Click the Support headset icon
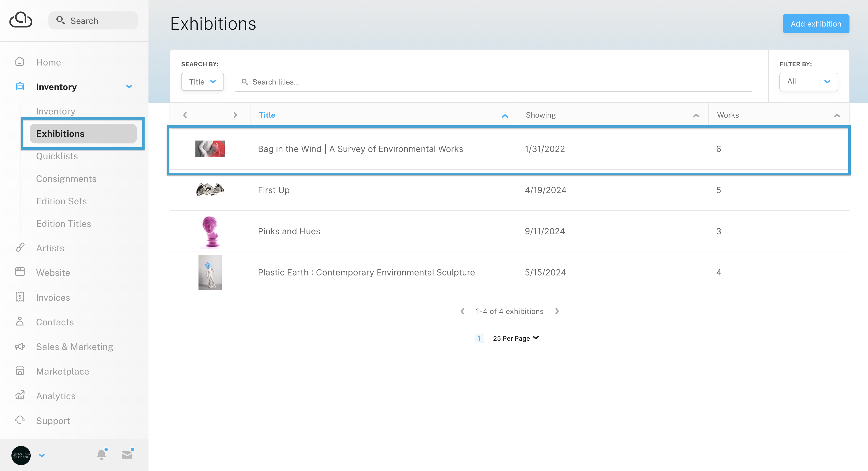Image resolution: width=868 pixels, height=471 pixels. click(x=20, y=420)
